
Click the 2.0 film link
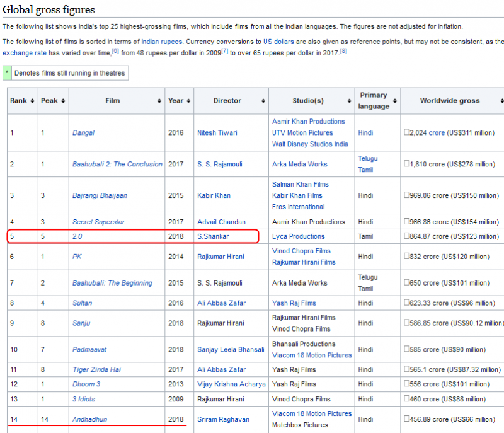click(x=77, y=236)
